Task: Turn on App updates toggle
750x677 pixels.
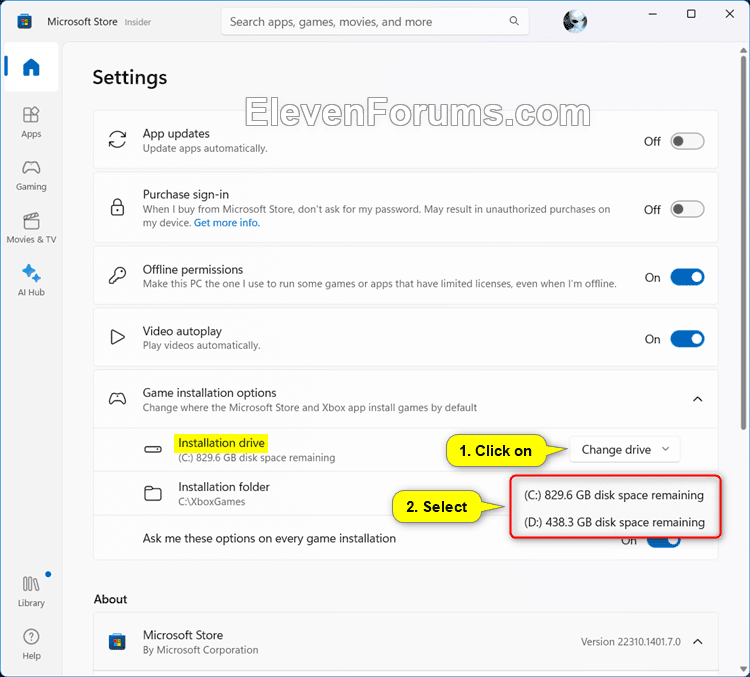Action: 687,141
